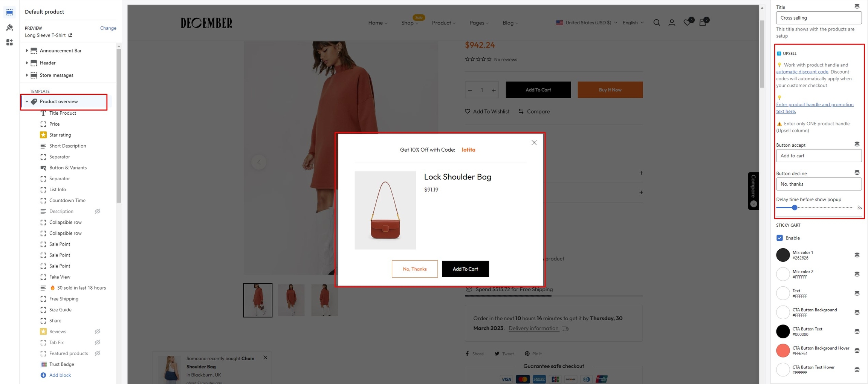Viewport: 868px width, 384px height.
Task: Toggle Sticky Cart Enable checkbox
Action: tap(780, 238)
